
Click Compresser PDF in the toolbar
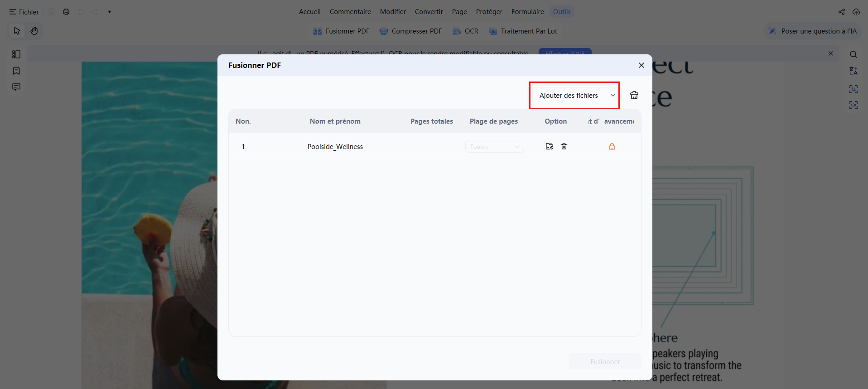(410, 31)
